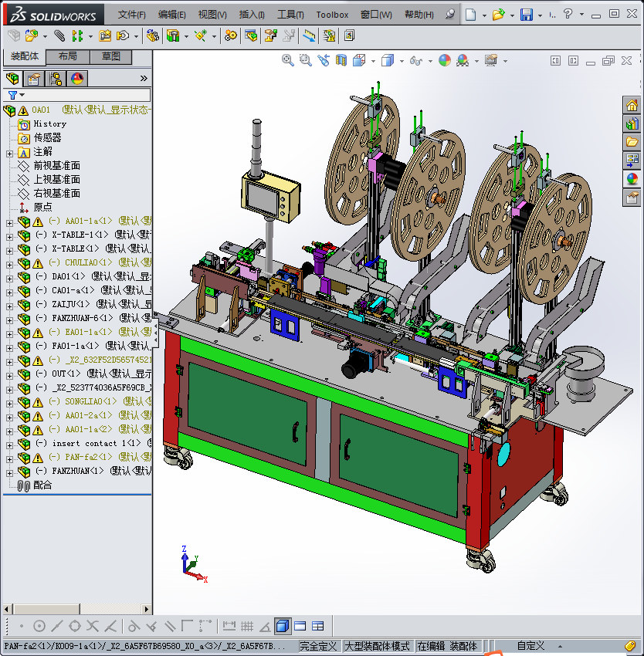Click the Edit Appearance color wheel icon
The image size is (644, 656).
pyautogui.click(x=444, y=60)
